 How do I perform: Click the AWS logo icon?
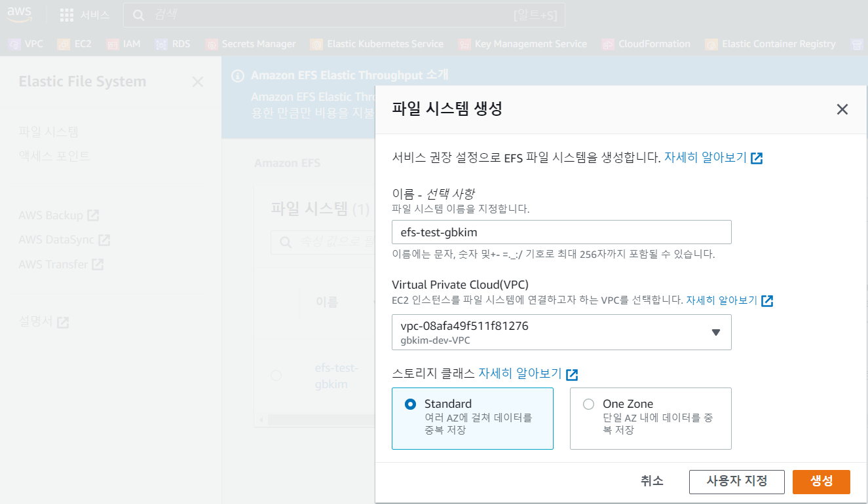coord(20,14)
